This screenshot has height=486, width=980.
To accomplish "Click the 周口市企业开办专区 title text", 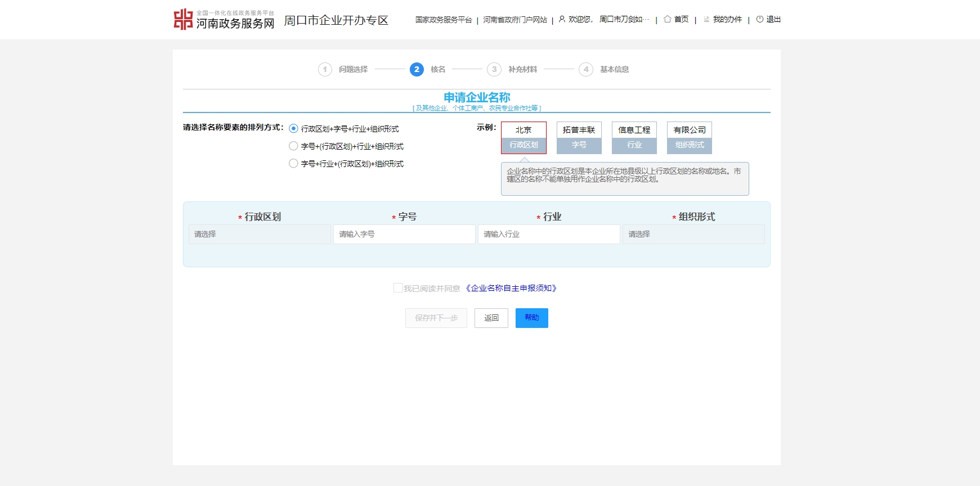I will (x=336, y=20).
